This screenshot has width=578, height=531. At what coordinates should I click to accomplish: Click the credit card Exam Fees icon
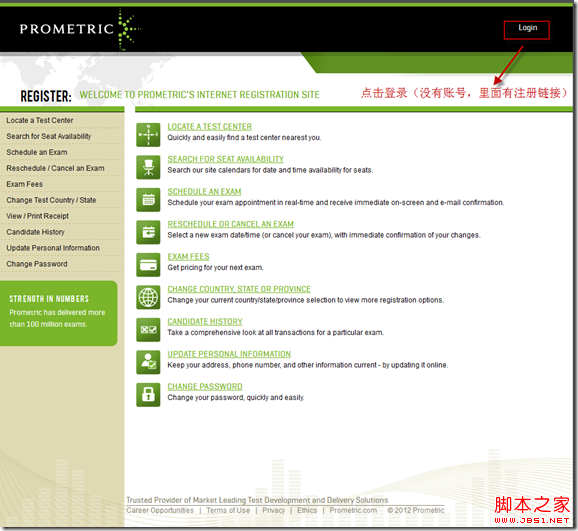(148, 265)
